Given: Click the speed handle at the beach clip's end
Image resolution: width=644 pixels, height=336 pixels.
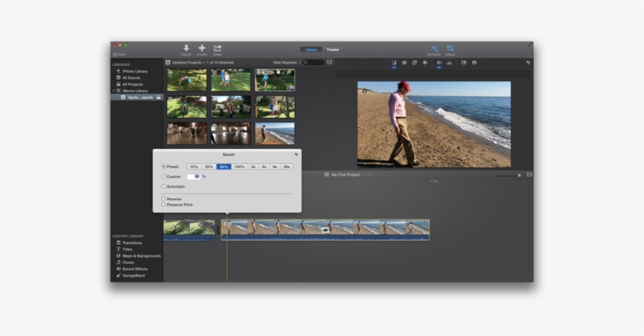Looking at the screenshot, I should pyautogui.click(x=426, y=221).
